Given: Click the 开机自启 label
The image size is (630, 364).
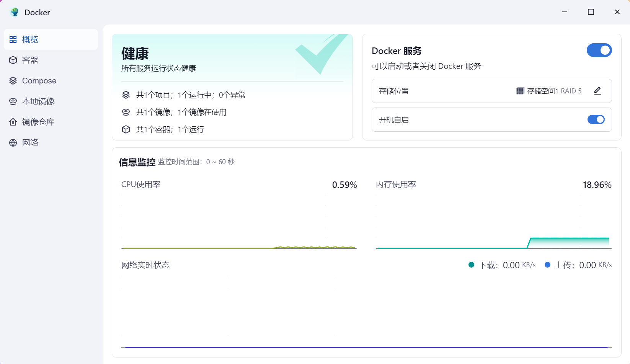Looking at the screenshot, I should coord(394,120).
